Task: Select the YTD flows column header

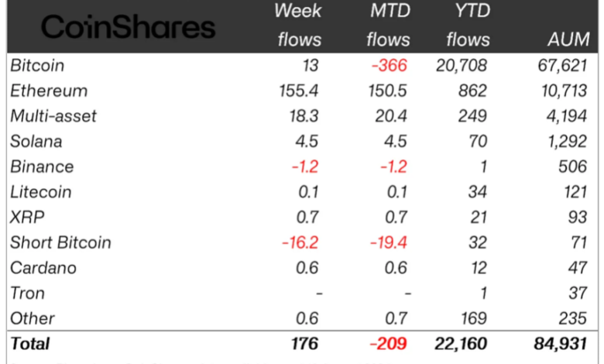Action: pos(468,26)
